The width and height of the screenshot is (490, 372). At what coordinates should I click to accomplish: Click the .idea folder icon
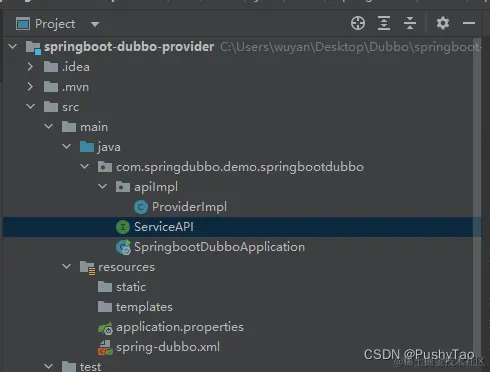(51, 67)
